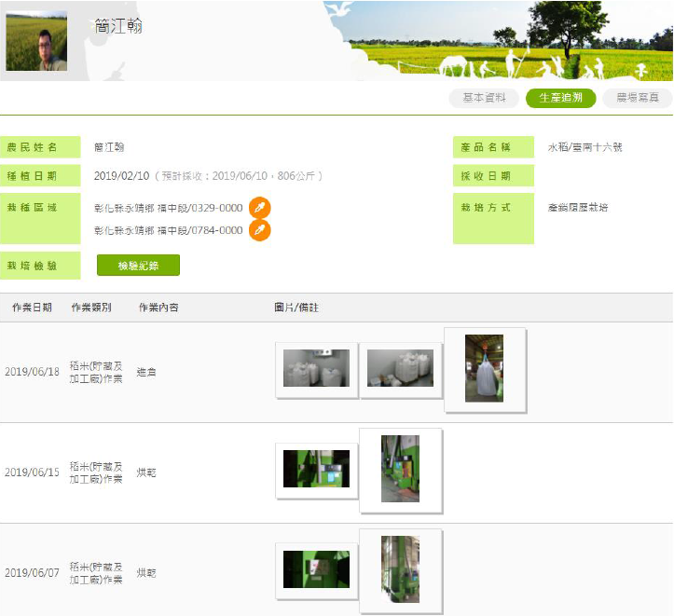This screenshot has height=616, width=674.
Task: Open the 檢驗紀錄 inspection records button
Action: pos(138,266)
